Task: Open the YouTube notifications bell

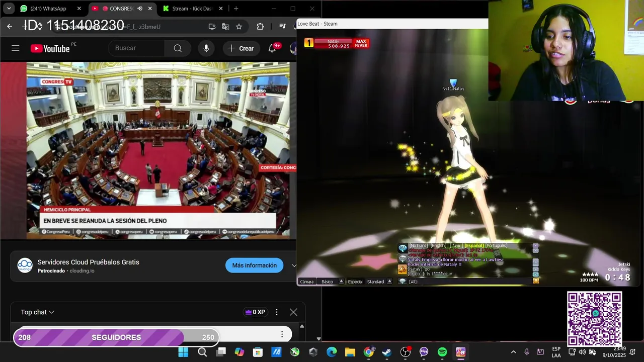Action: point(272,48)
